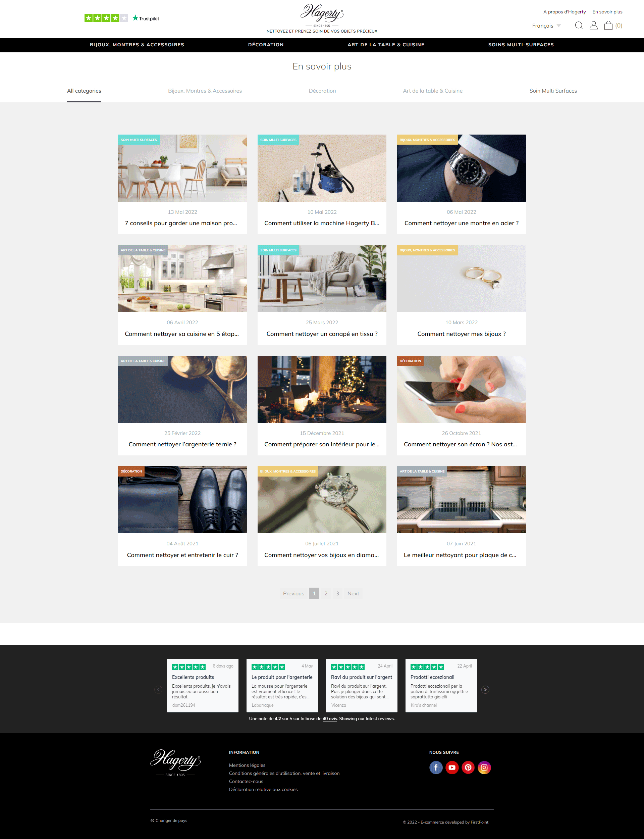Open 'Comment nettoyer l'argenterie ternie ?' article
This screenshot has height=839, width=644.
(x=182, y=444)
